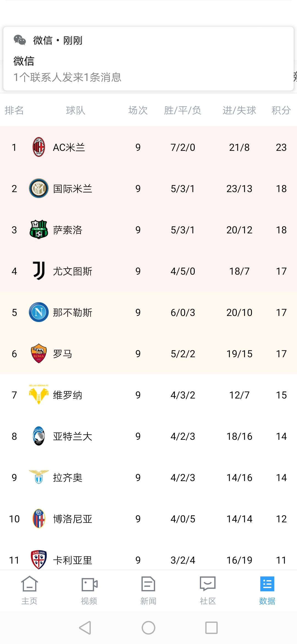Tap the 萨索洛 green crest
Screen dimensions: 297x644
point(39,229)
